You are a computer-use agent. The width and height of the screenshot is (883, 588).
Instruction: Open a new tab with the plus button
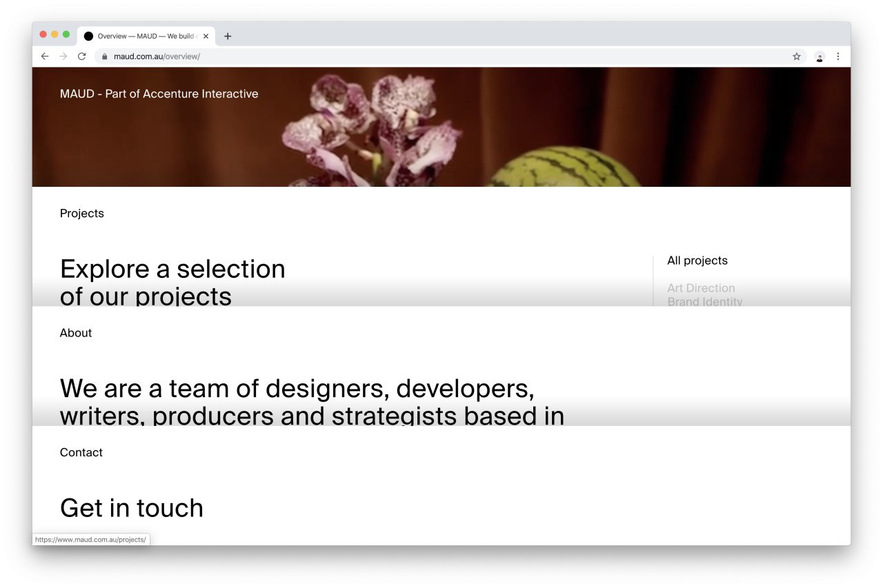click(x=228, y=37)
